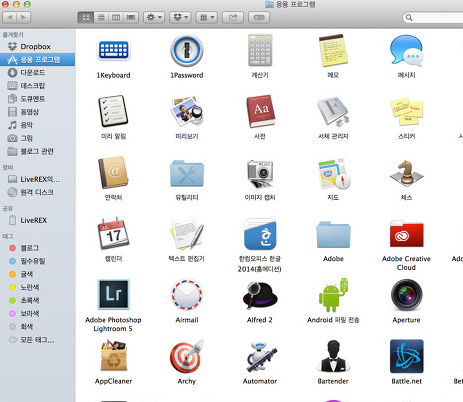Select the AppCleaner app icon

(x=113, y=355)
